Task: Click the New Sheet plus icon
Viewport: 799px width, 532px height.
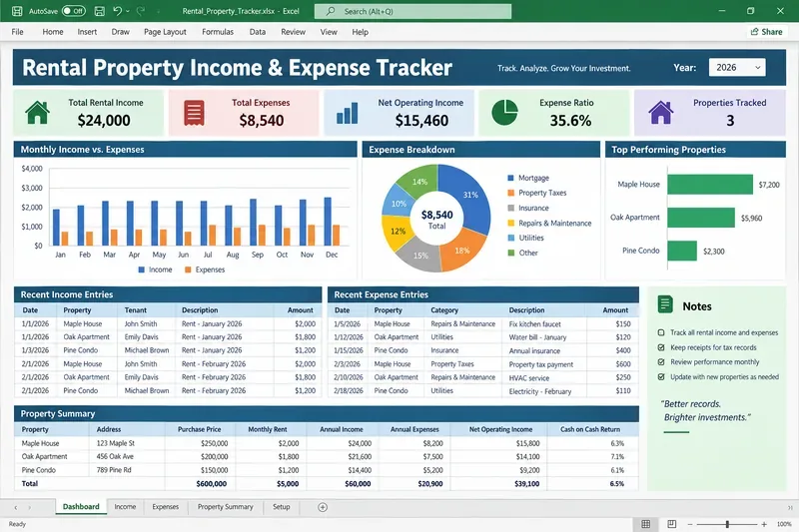Action: tap(322, 507)
